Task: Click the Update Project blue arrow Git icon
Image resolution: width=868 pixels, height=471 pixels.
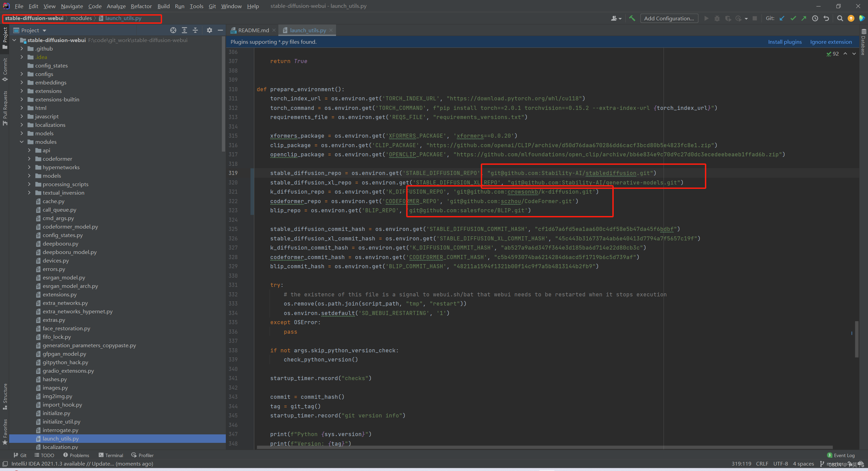Action: 782,18
